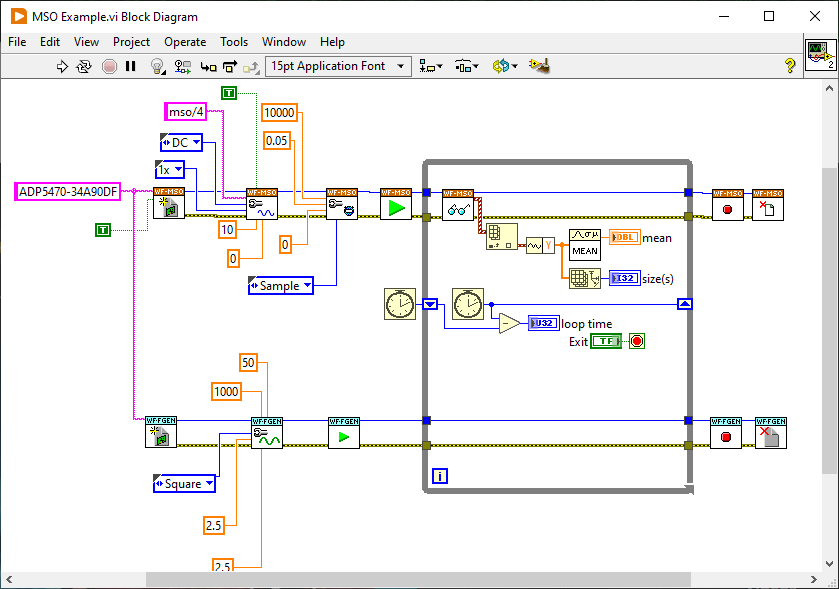Open the Help menu
839x589 pixels.
tap(332, 42)
